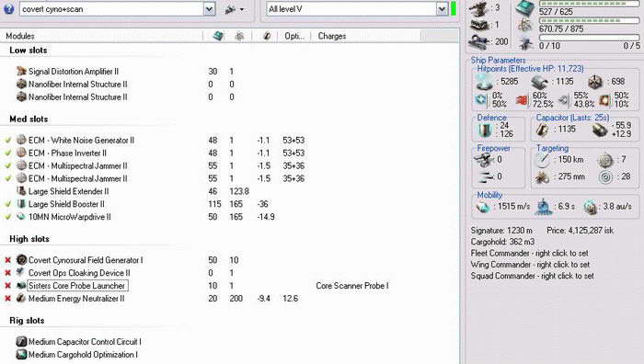The height and width of the screenshot is (364, 644).
Task: Click the Charges column header
Action: point(332,36)
